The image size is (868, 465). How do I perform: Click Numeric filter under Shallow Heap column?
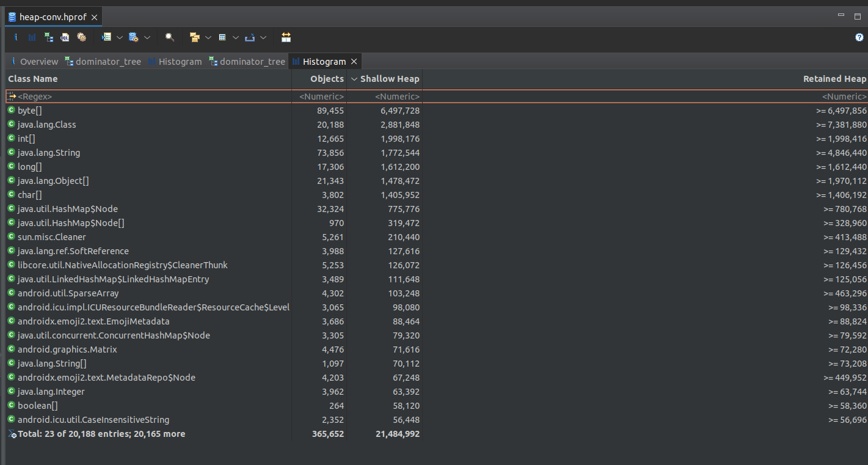(385, 97)
